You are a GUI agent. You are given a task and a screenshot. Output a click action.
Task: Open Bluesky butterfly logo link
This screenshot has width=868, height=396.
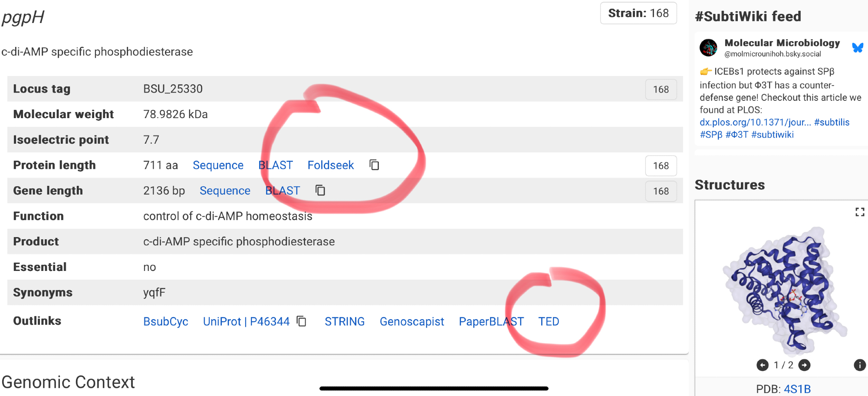858,48
